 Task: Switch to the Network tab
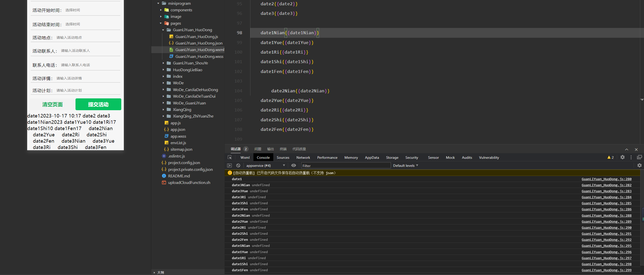click(303, 158)
